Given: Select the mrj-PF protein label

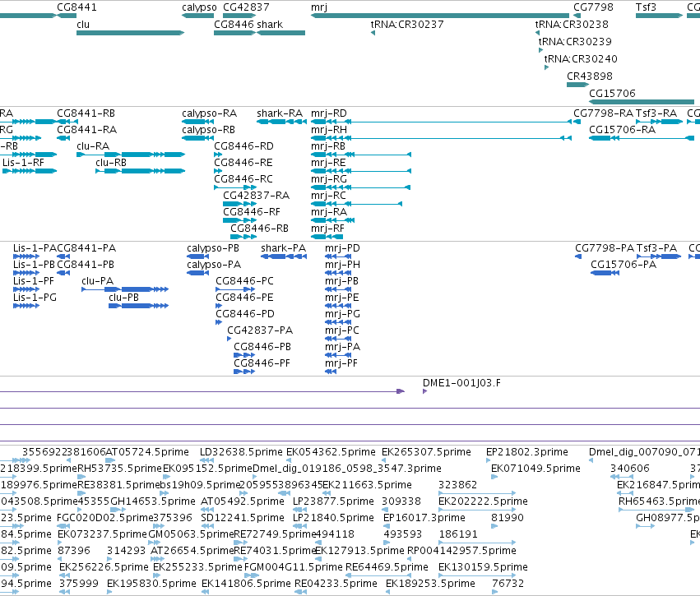Looking at the screenshot, I should 341,363.
